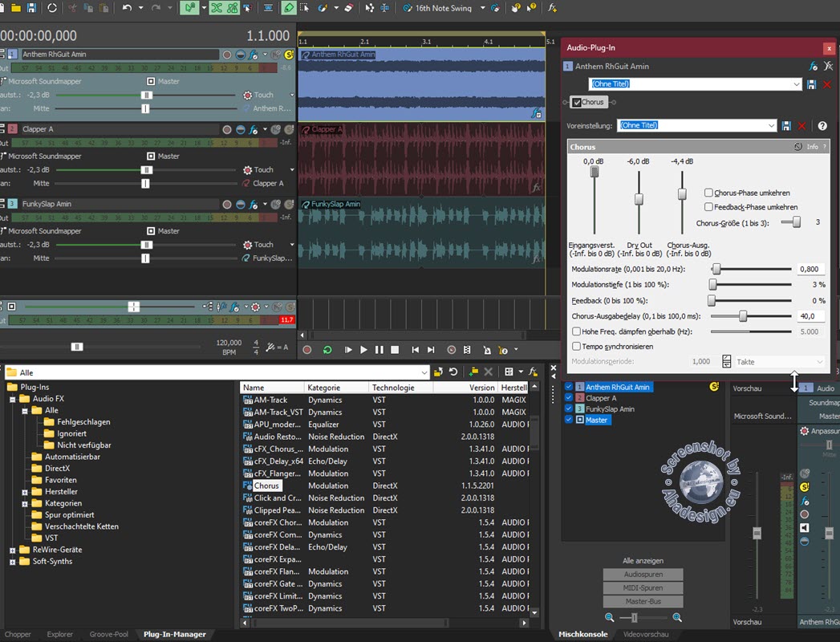The image size is (840, 642).
Task: Open Touch automation dropdown on Anthem track
Action: pos(292,95)
